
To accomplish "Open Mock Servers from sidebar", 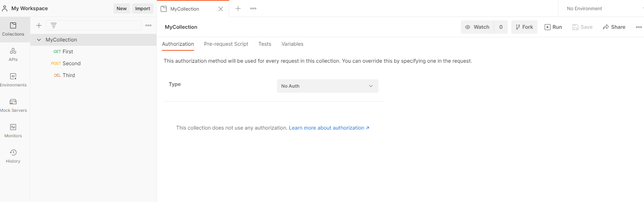I will [x=13, y=105].
